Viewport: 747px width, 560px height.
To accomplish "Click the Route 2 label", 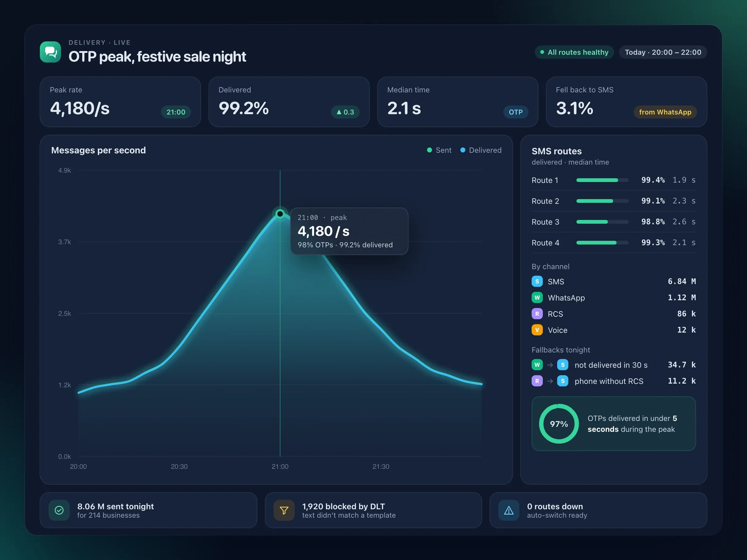I will [545, 201].
